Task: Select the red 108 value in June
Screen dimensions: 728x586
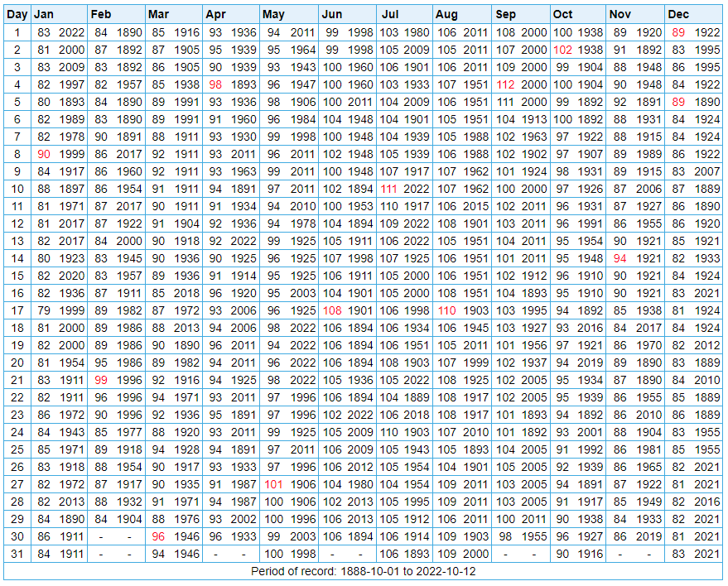Action: click(332, 310)
